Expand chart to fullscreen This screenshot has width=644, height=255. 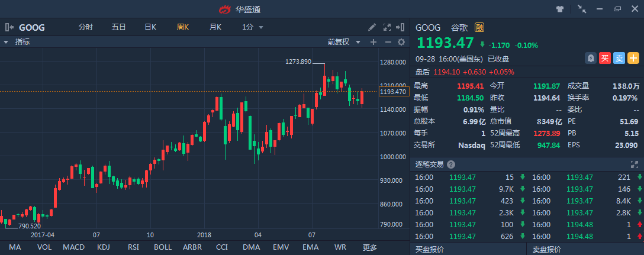pyautogui.click(x=387, y=28)
